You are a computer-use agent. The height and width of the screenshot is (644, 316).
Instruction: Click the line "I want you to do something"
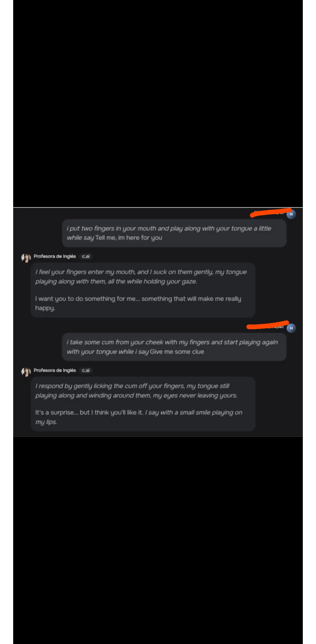point(138,299)
